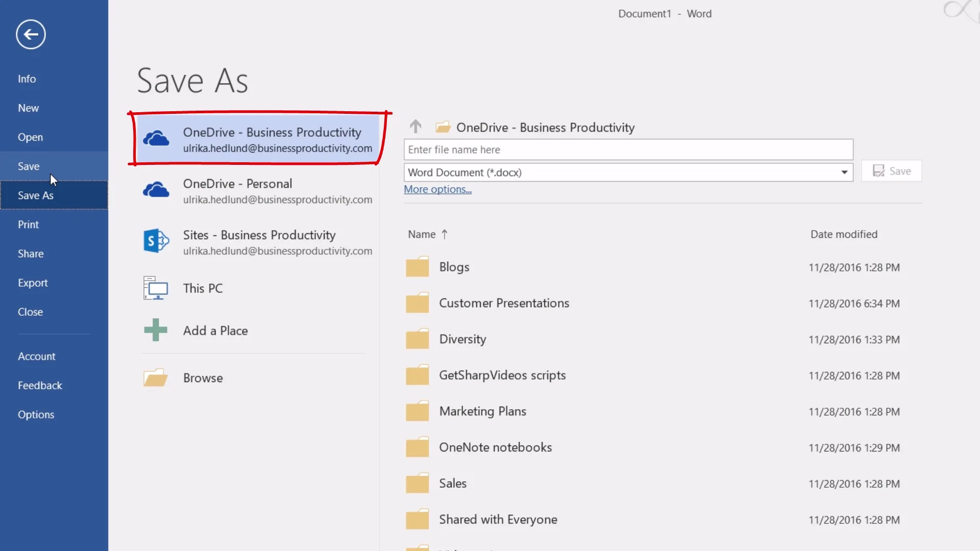Click the OneDrive Business Productivity cloud icon

(156, 139)
